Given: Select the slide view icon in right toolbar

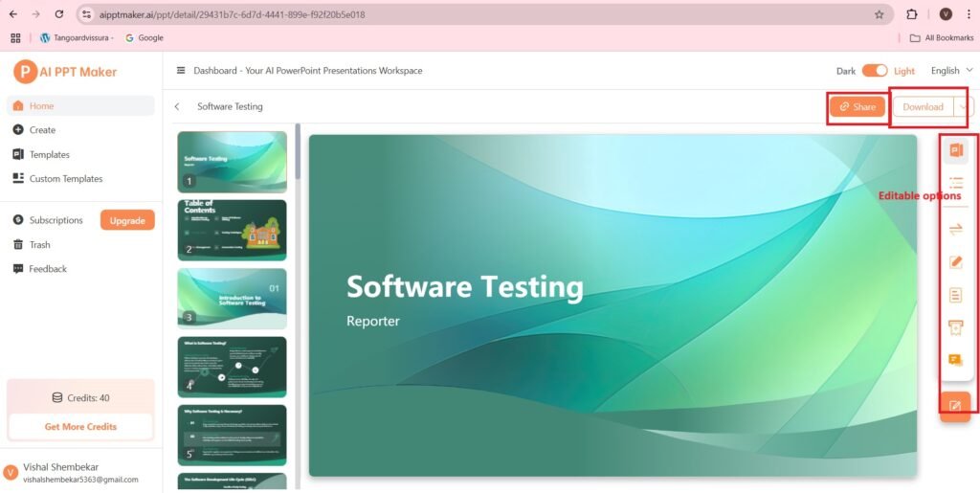Looking at the screenshot, I should 956,150.
